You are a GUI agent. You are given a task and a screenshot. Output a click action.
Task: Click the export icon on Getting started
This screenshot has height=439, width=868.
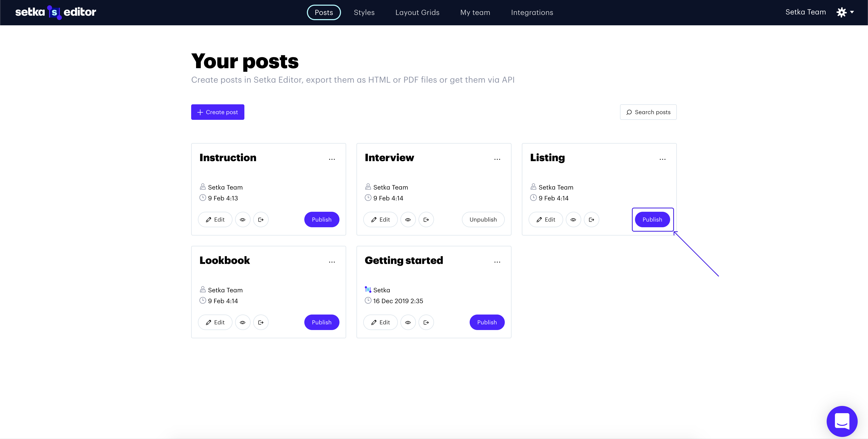click(426, 322)
